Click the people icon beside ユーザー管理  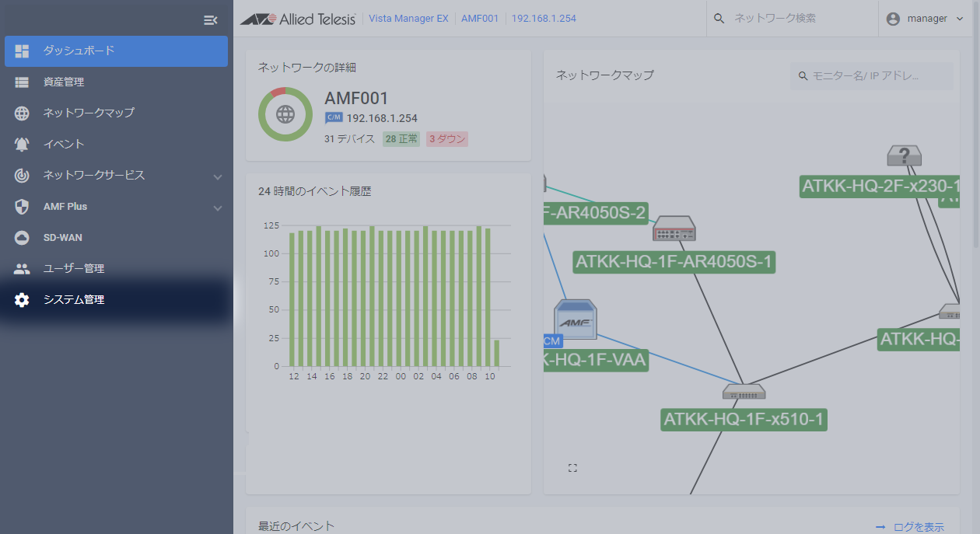pyautogui.click(x=22, y=268)
